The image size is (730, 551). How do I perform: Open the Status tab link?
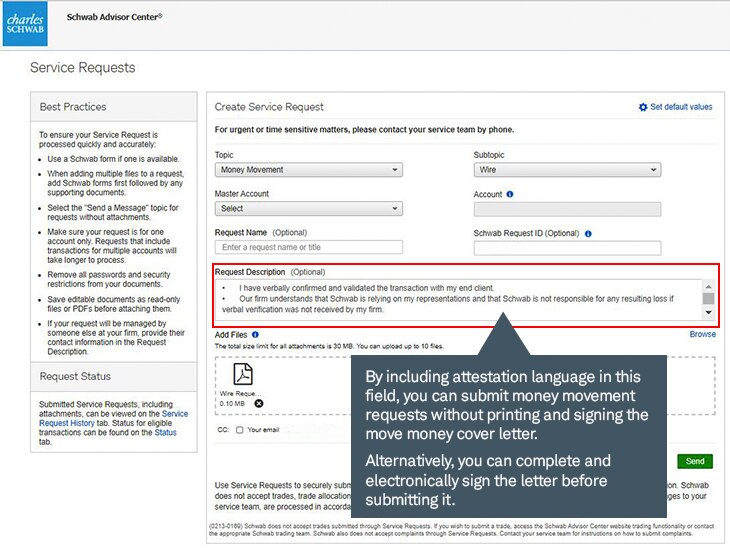165,432
